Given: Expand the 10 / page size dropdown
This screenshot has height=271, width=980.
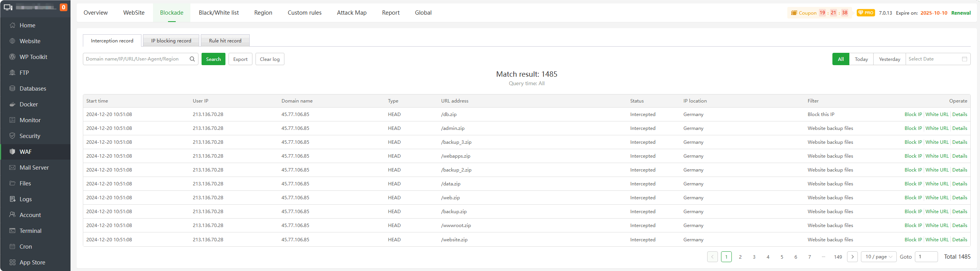Looking at the screenshot, I should coord(879,257).
